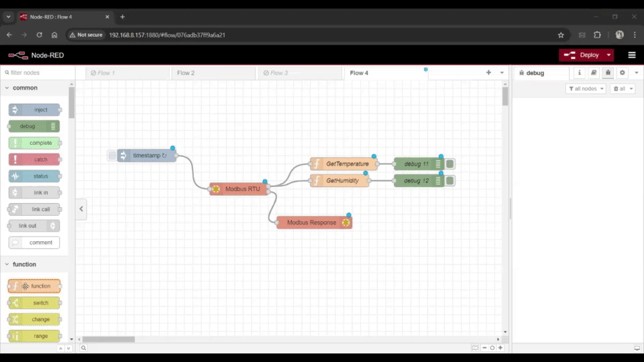Open the debug sidebar tab
This screenshot has width=644, height=362.
[x=541, y=73]
